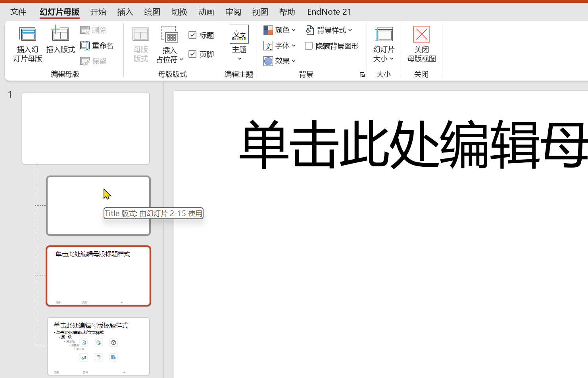Click the 背景样式 button

click(329, 30)
